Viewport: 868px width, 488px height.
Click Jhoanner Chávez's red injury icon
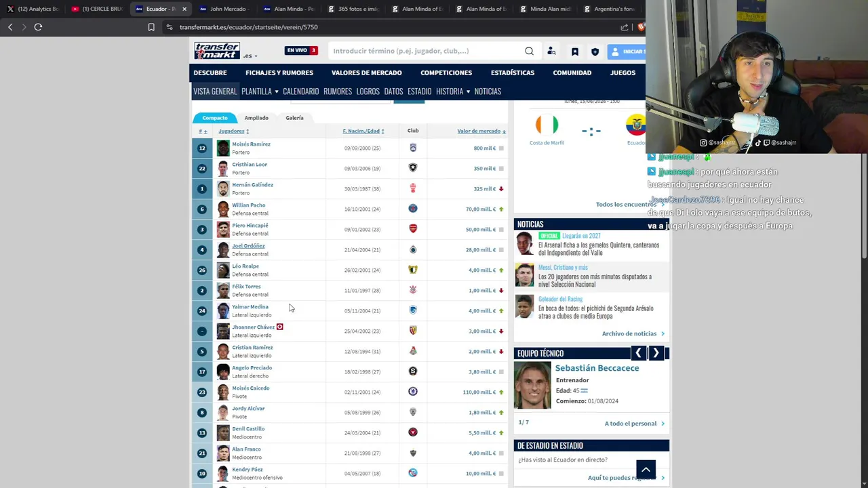pyautogui.click(x=279, y=327)
